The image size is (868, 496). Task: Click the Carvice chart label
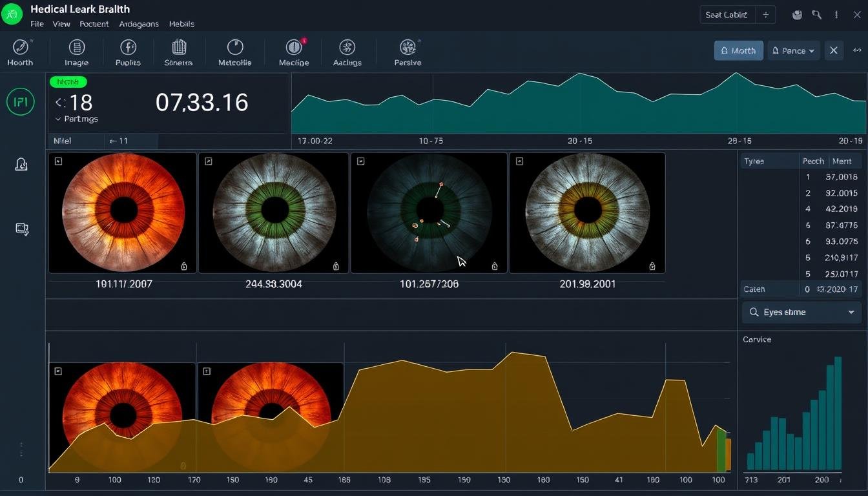point(757,339)
